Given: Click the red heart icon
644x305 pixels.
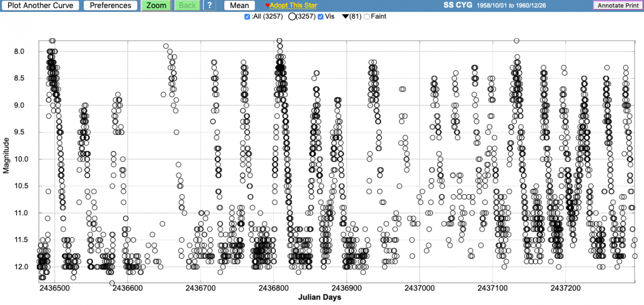Looking at the screenshot, I should 267,5.
